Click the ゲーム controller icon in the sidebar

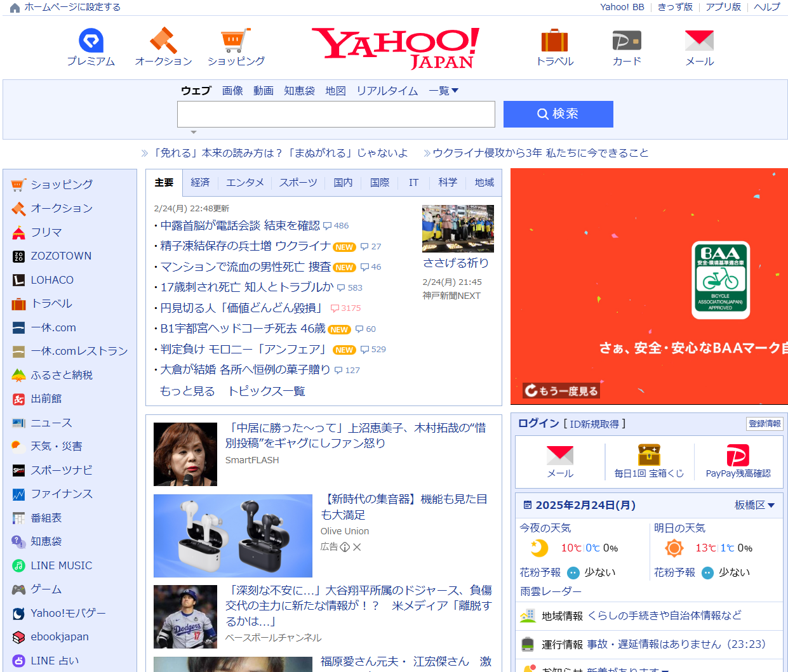tap(18, 590)
